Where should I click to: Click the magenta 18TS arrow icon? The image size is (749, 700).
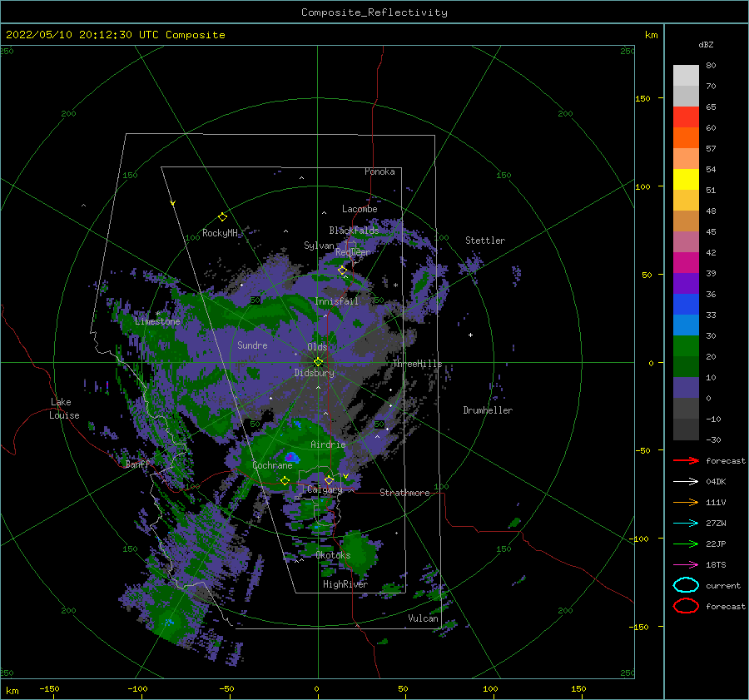(x=686, y=564)
